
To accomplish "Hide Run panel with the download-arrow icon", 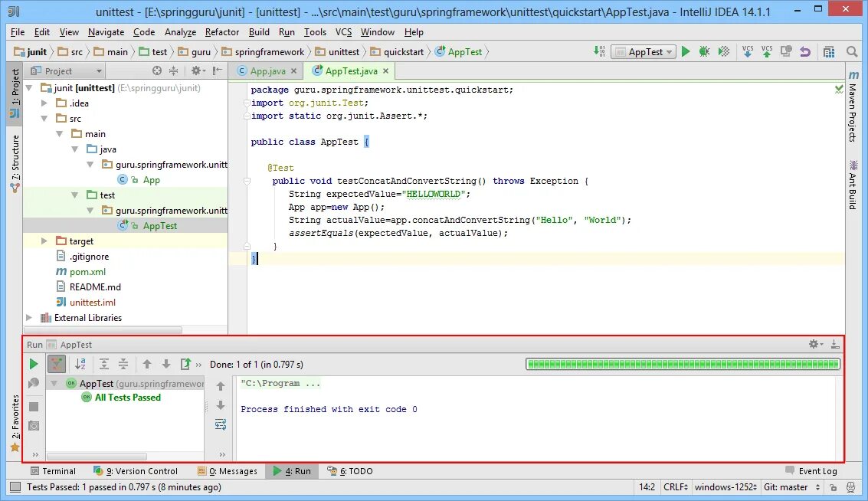I will click(835, 344).
